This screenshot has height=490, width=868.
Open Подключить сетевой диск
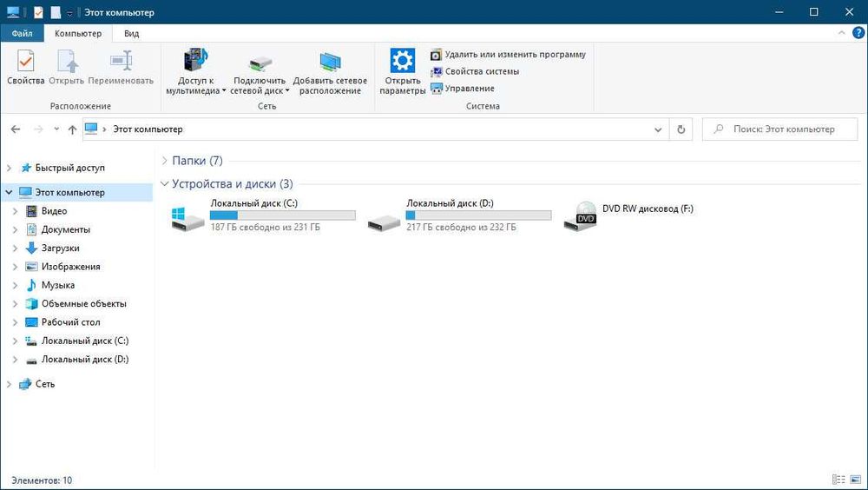260,72
